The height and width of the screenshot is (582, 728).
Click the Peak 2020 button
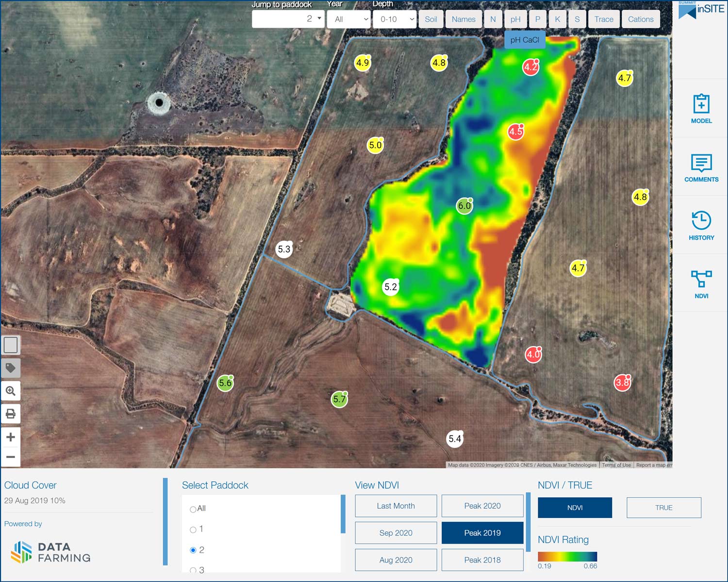coord(482,506)
